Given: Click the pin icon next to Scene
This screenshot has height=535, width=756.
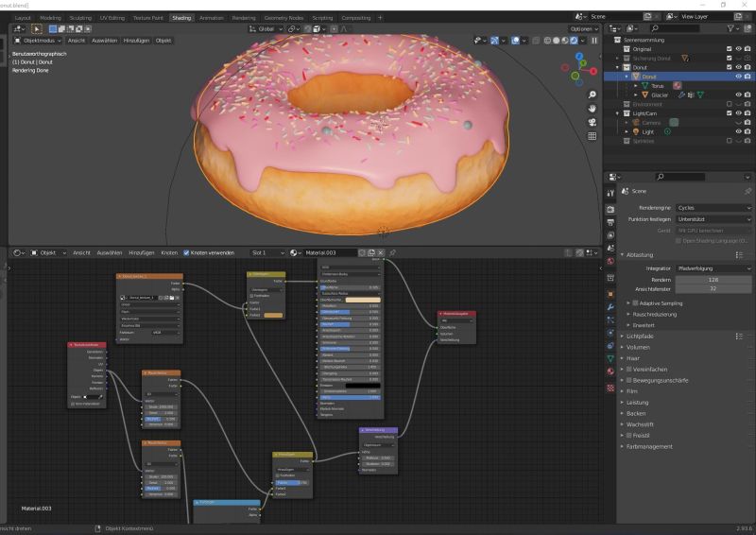Looking at the screenshot, I should coord(747,192).
